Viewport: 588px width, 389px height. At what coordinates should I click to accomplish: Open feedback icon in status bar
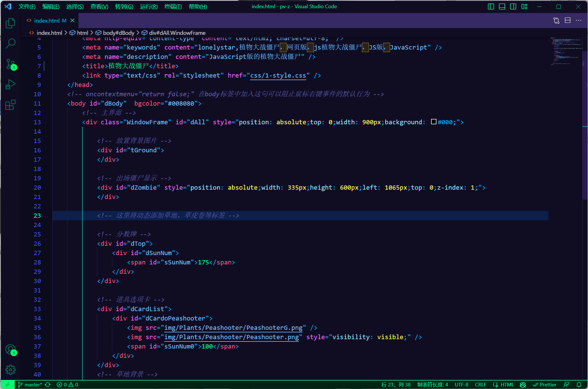pyautogui.click(x=566, y=384)
